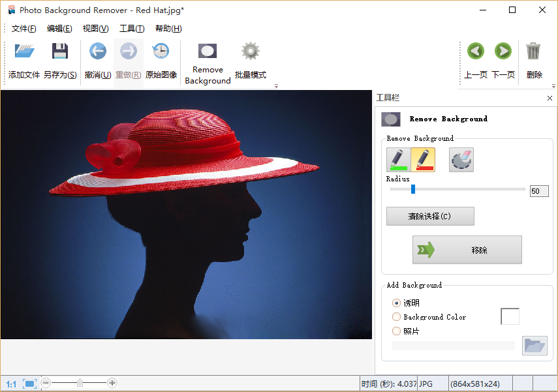Click the Radius value field showing 50

(x=539, y=190)
